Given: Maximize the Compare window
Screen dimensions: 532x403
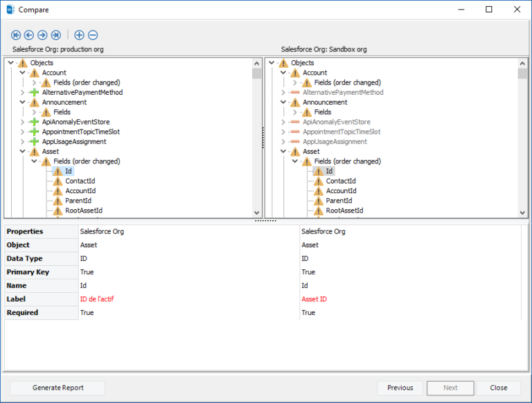Looking at the screenshot, I should click(x=488, y=10).
